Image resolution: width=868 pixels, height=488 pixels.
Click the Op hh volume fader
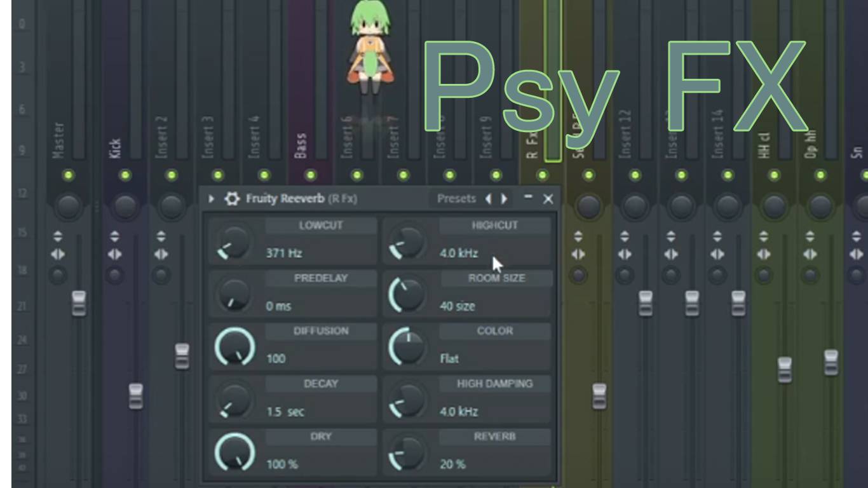[831, 362]
